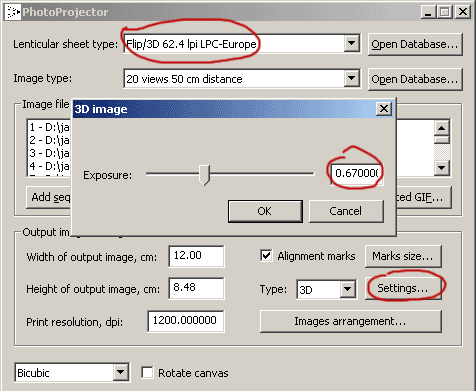
Task: Select file entry 2 in image list
Action: click(49, 140)
